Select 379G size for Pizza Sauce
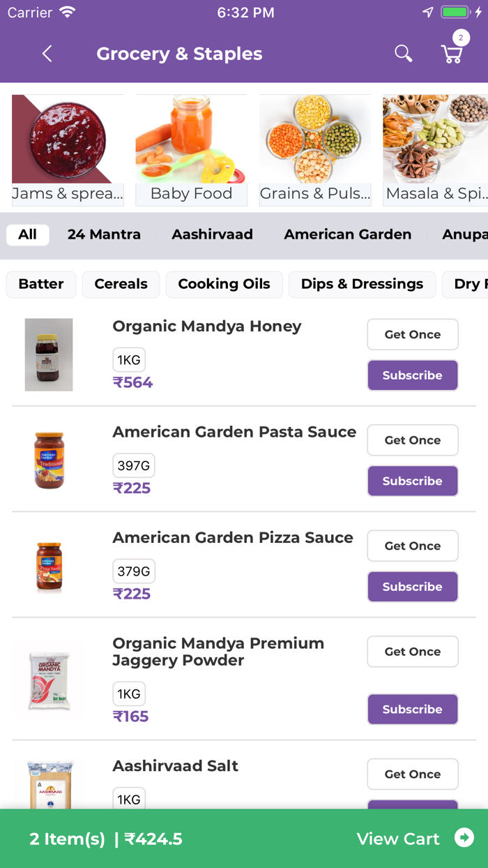 tap(134, 571)
